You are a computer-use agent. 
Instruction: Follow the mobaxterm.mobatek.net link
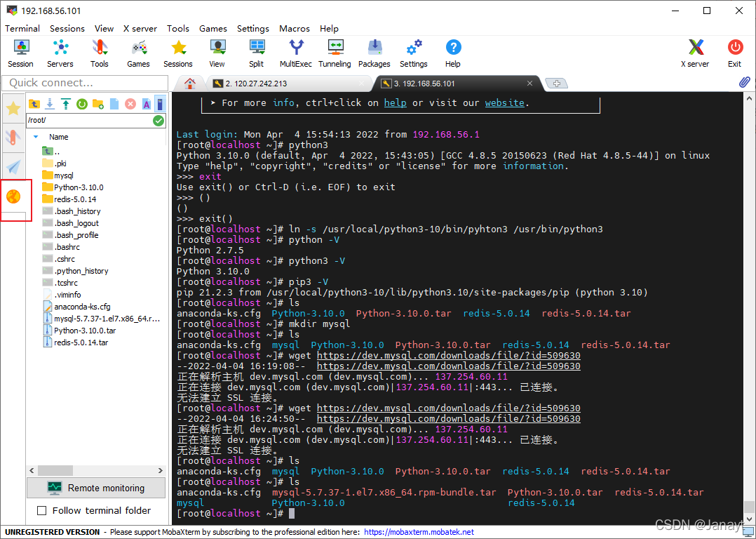419,532
